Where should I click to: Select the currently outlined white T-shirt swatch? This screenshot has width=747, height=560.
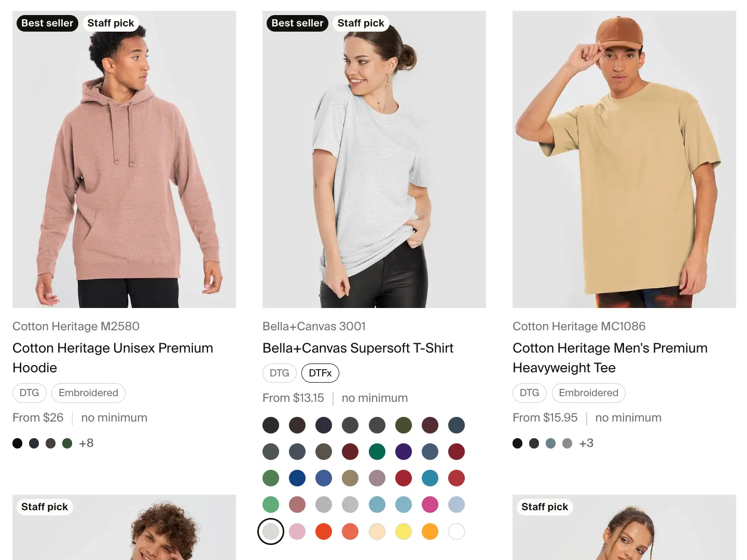pos(271,531)
